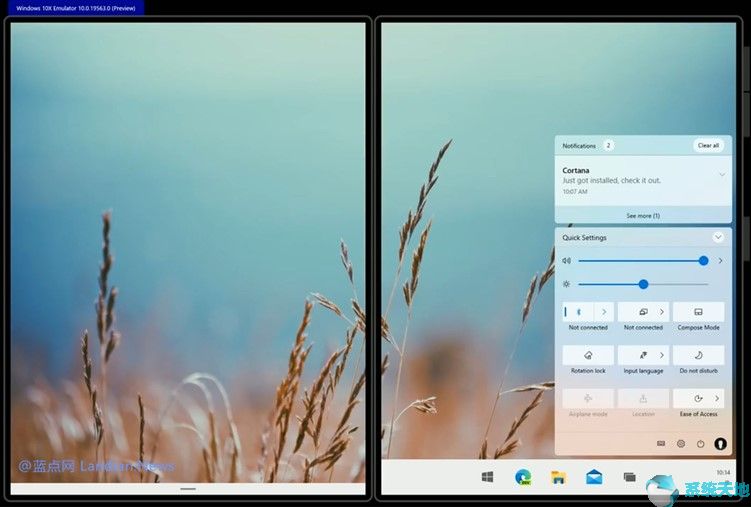The height and width of the screenshot is (507, 751).
Task: Click the Cortana notification title
Action: pos(576,170)
